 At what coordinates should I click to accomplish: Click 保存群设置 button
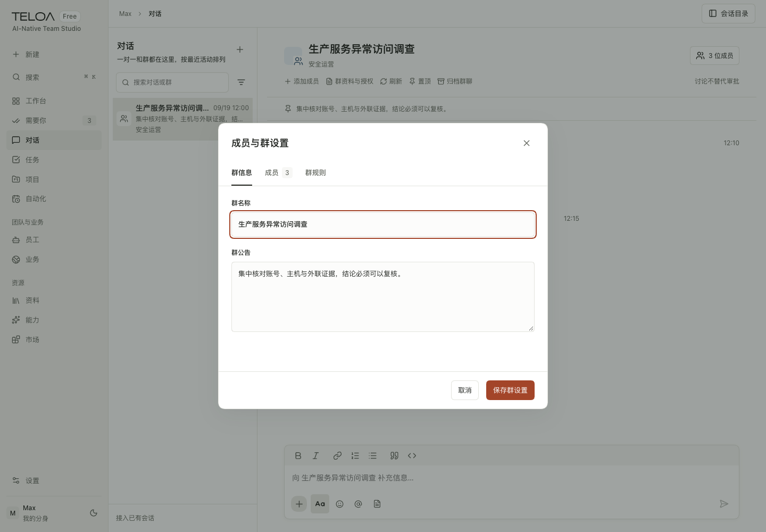[x=510, y=390]
